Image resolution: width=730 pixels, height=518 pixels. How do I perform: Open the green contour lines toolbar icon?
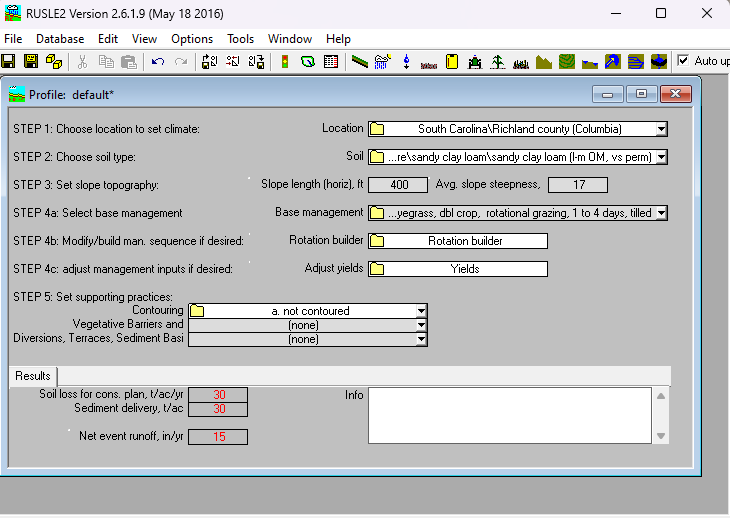click(567, 61)
